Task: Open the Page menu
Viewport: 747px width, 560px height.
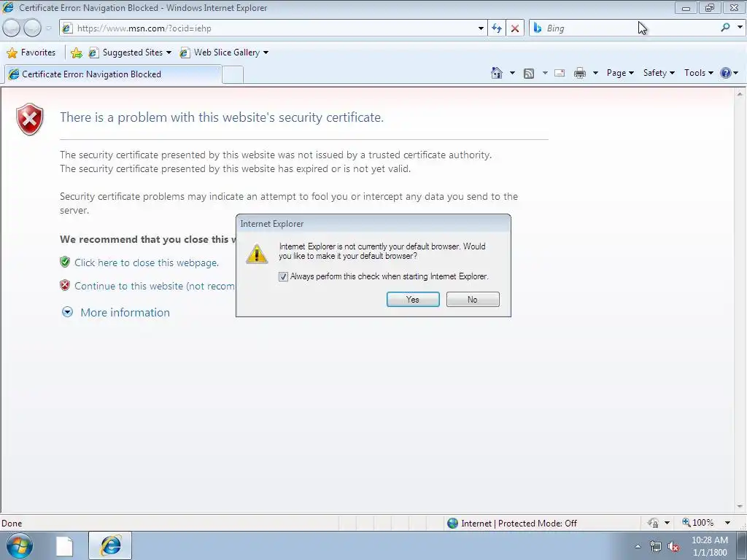Action: 620,73
